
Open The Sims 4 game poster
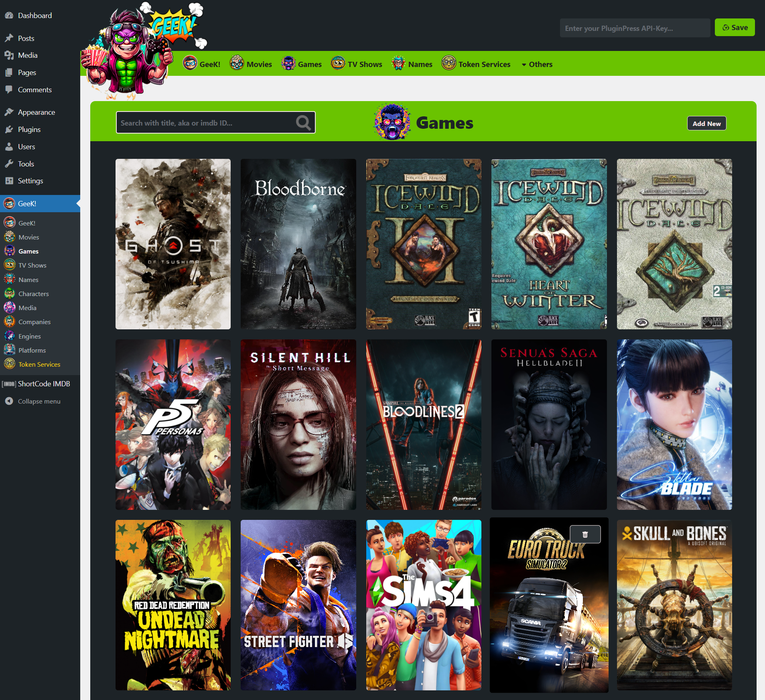pyautogui.click(x=424, y=605)
